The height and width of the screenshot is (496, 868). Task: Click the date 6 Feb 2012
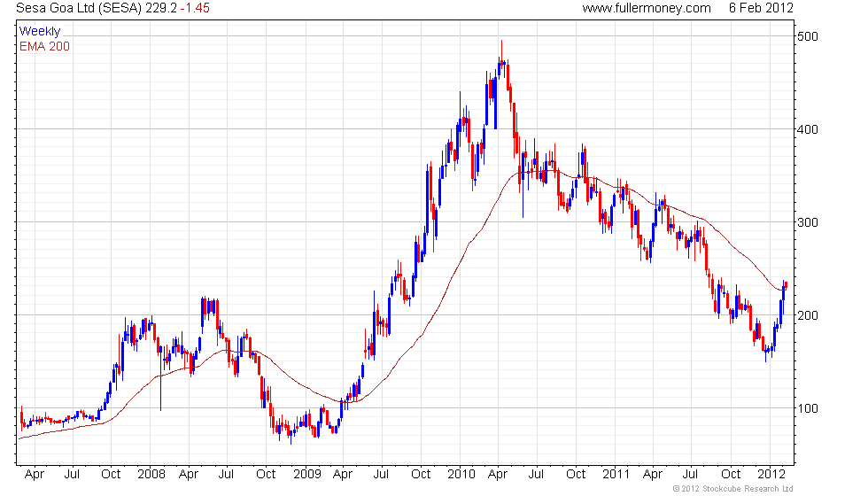(761, 8)
